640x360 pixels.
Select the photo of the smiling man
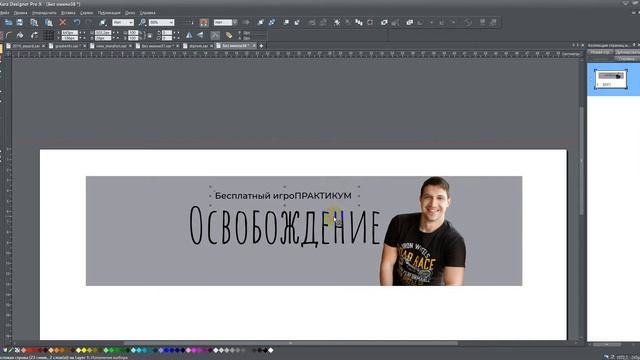pos(423,231)
